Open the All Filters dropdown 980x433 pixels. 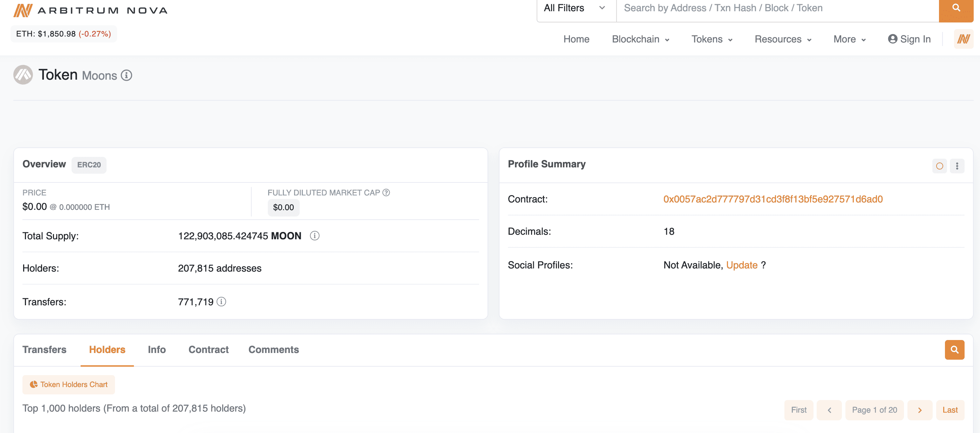[x=576, y=8]
